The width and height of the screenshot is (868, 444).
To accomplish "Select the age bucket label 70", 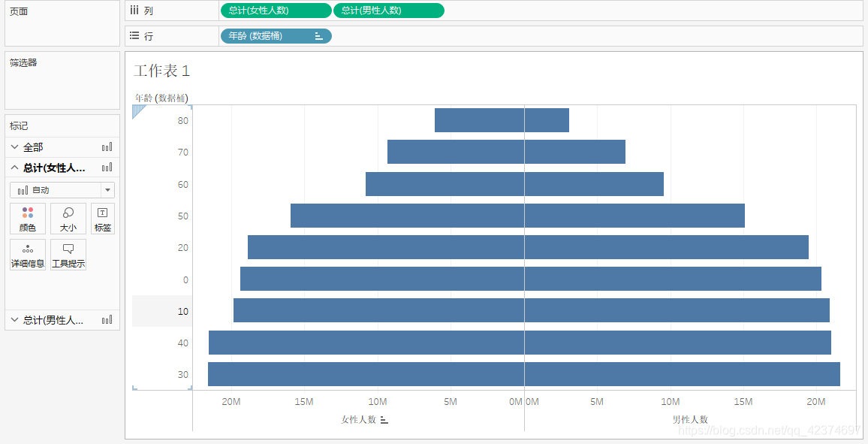I will pos(182,153).
